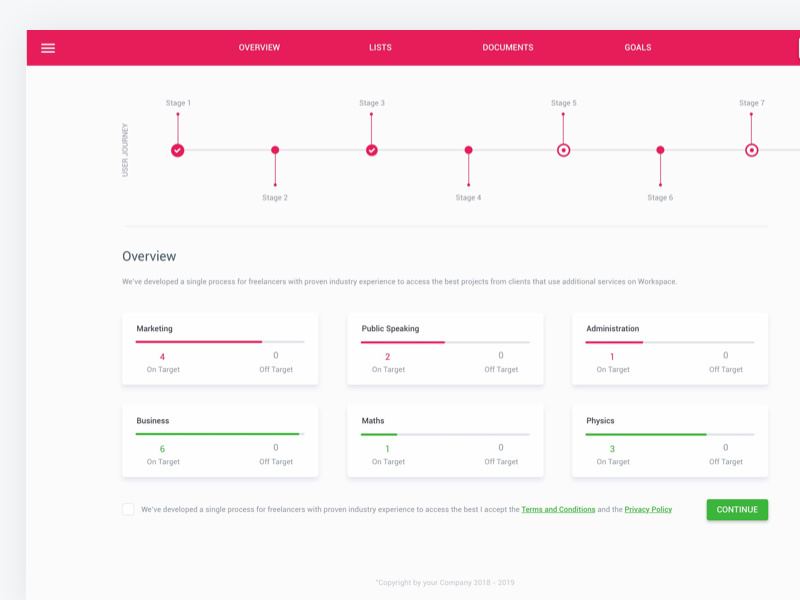The height and width of the screenshot is (600, 800).
Task: Click the Stage 3 checkmark marker
Action: 372,151
